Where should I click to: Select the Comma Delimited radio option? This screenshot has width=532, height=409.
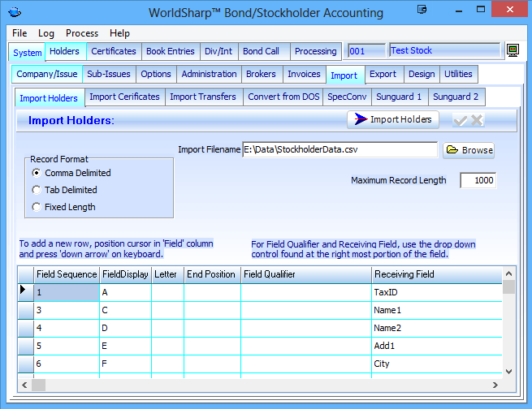click(x=36, y=173)
